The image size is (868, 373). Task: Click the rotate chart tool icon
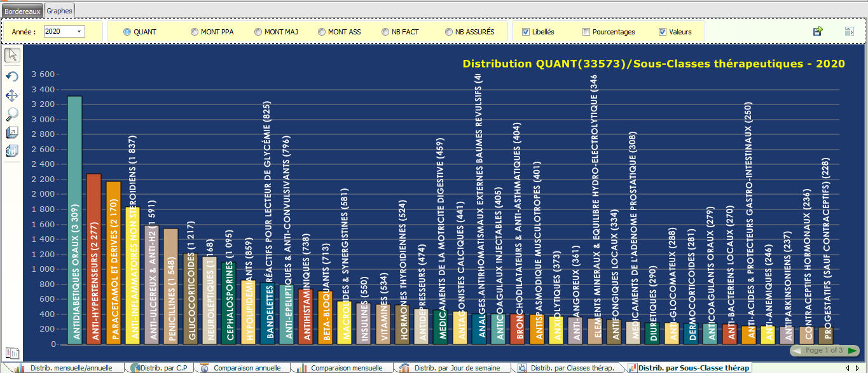[12, 76]
